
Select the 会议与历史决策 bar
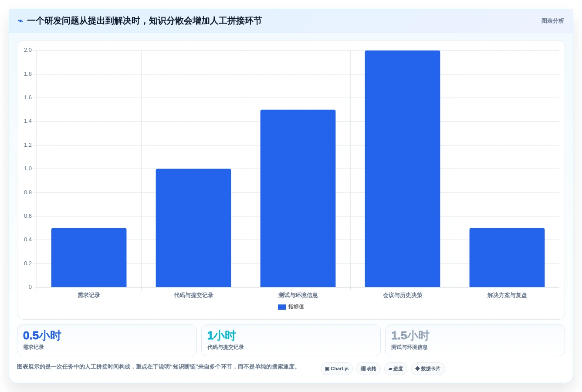coord(403,169)
